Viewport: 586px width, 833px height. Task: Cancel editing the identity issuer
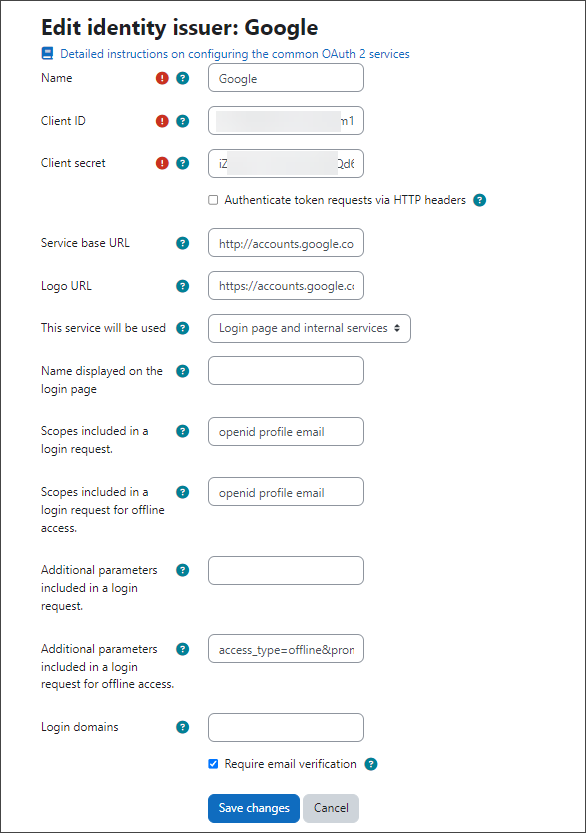[x=331, y=808]
